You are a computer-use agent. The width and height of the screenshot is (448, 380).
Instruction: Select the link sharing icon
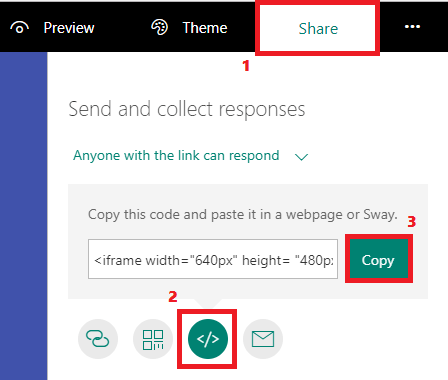pos(98,339)
